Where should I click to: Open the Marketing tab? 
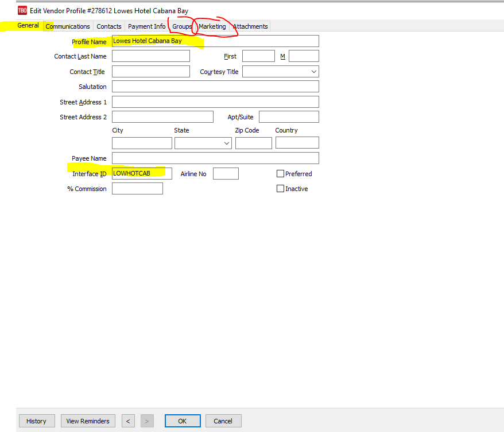pyautogui.click(x=212, y=26)
